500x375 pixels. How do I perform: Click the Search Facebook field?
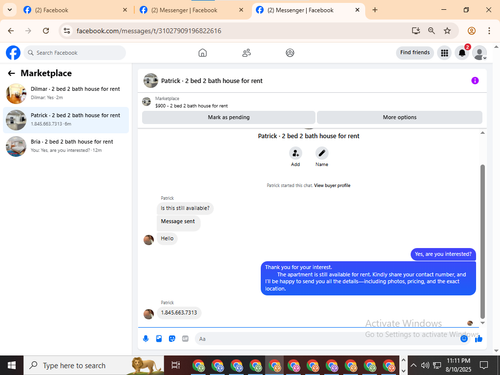tap(75, 53)
